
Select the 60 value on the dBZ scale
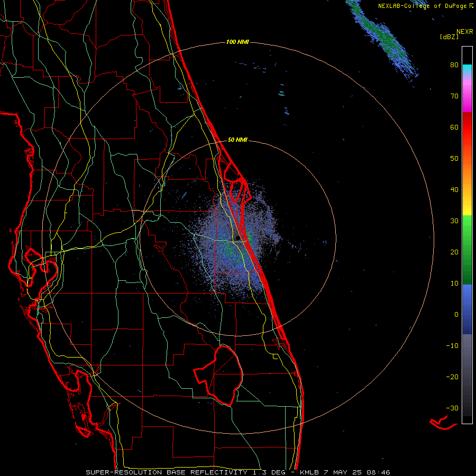[x=454, y=127]
